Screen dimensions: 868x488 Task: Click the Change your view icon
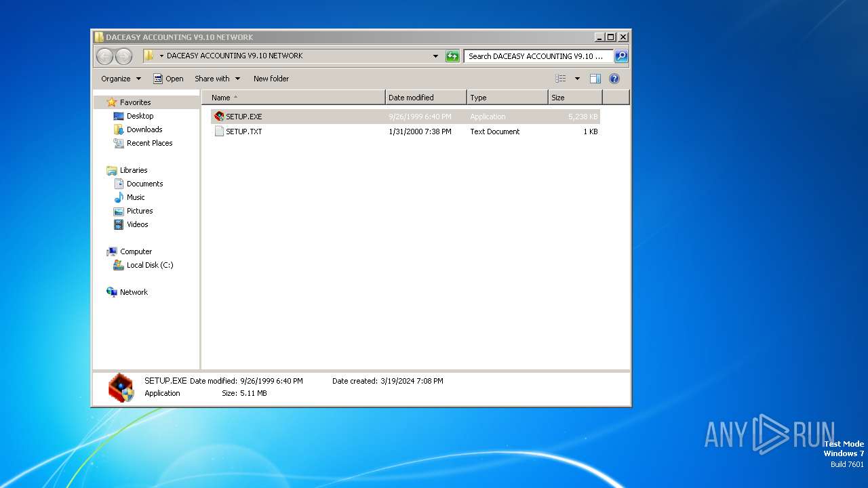tap(561, 79)
